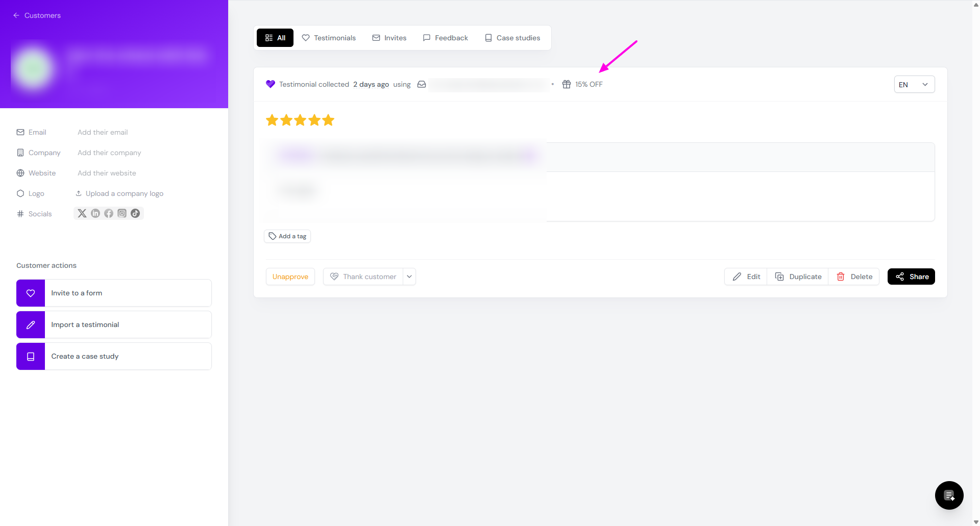The height and width of the screenshot is (526, 980).
Task: Expand the Thank customer dropdown arrow
Action: tap(409, 277)
